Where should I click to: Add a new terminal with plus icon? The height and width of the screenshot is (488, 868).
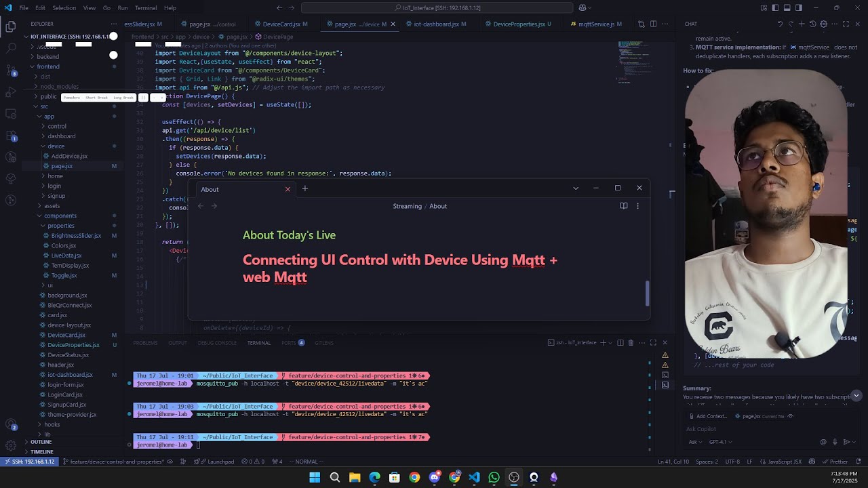tap(603, 343)
